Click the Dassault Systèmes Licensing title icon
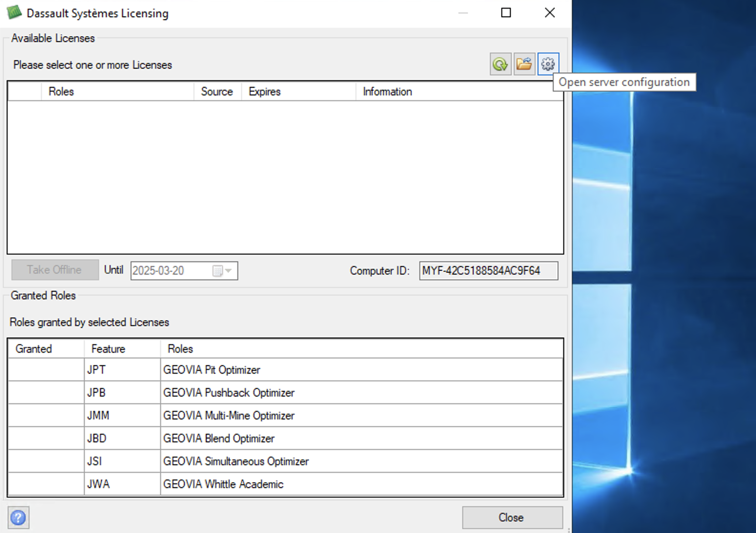 click(14, 12)
